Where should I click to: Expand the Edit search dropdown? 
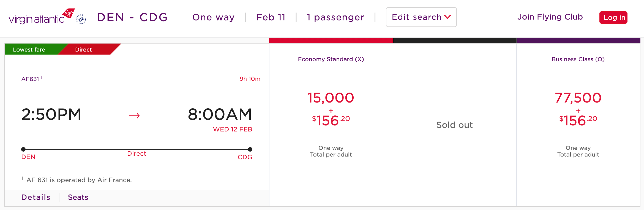click(421, 17)
